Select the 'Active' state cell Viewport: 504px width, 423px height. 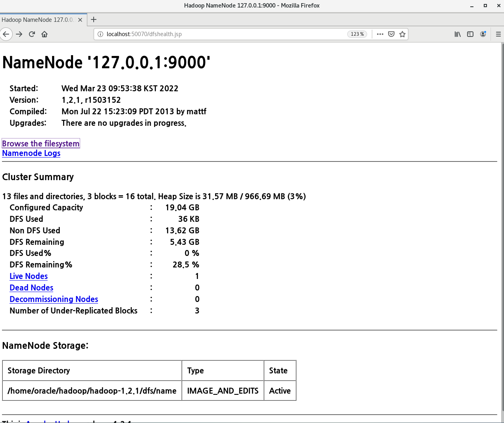pyautogui.click(x=280, y=391)
